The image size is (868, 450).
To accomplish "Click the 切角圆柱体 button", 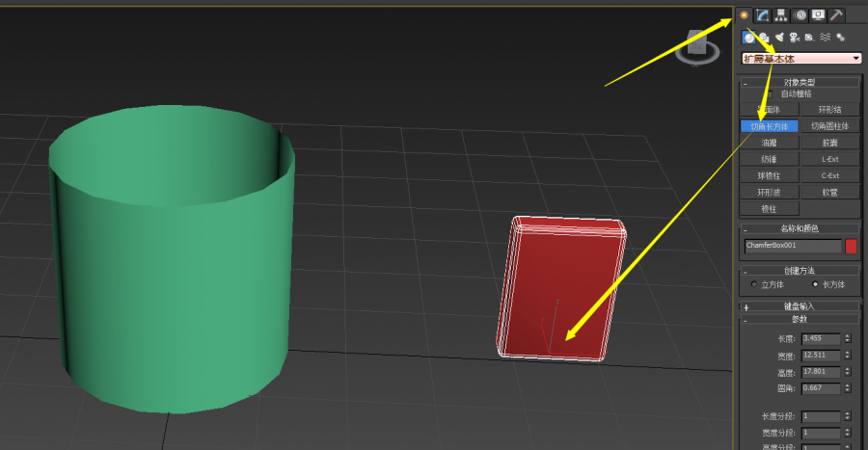I will point(829,126).
